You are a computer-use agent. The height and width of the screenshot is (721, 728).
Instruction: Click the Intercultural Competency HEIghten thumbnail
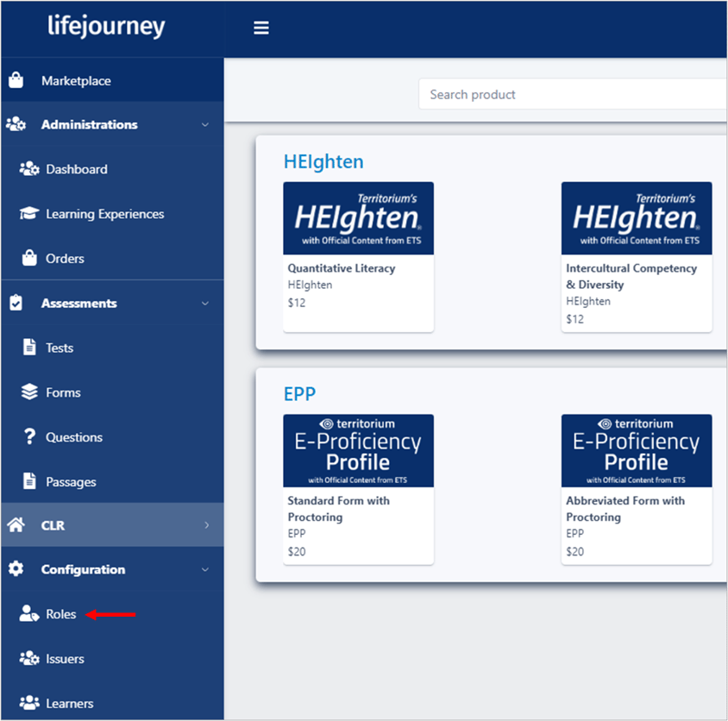(637, 217)
